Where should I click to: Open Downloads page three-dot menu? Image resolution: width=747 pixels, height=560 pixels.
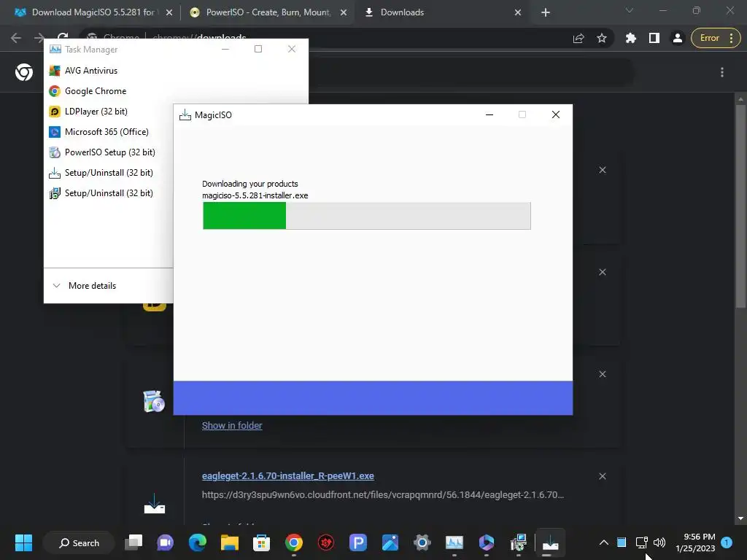click(x=722, y=72)
